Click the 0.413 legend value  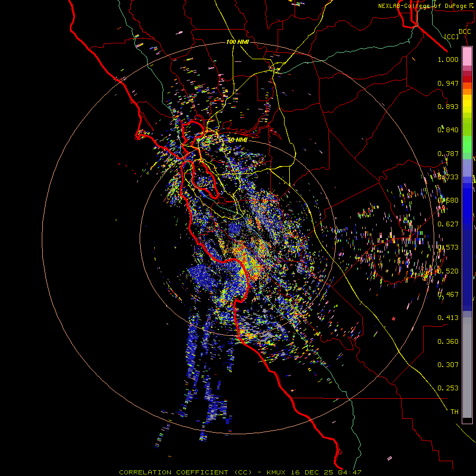(x=448, y=318)
